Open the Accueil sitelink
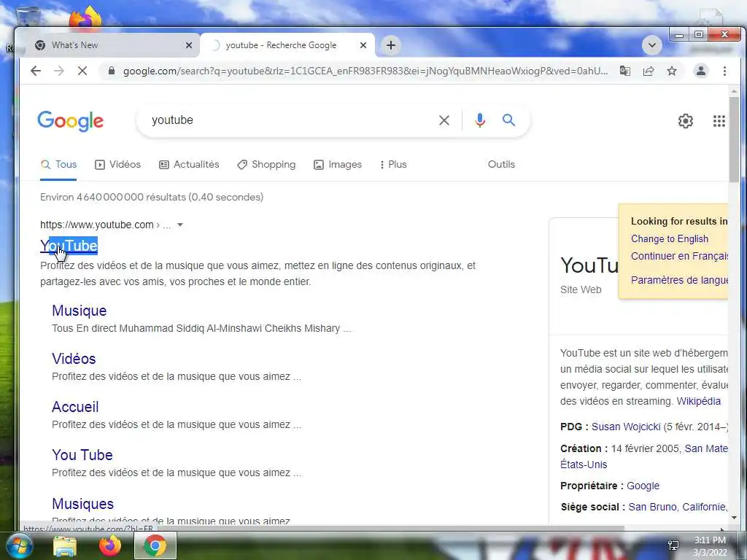Viewport: 747px width, 560px height. click(x=75, y=407)
